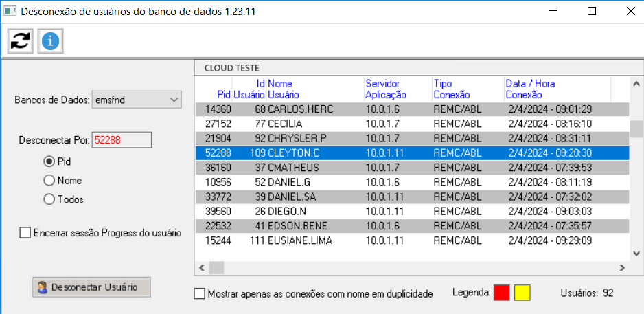
Task: Click Pid cell 36160
Action: point(218,168)
